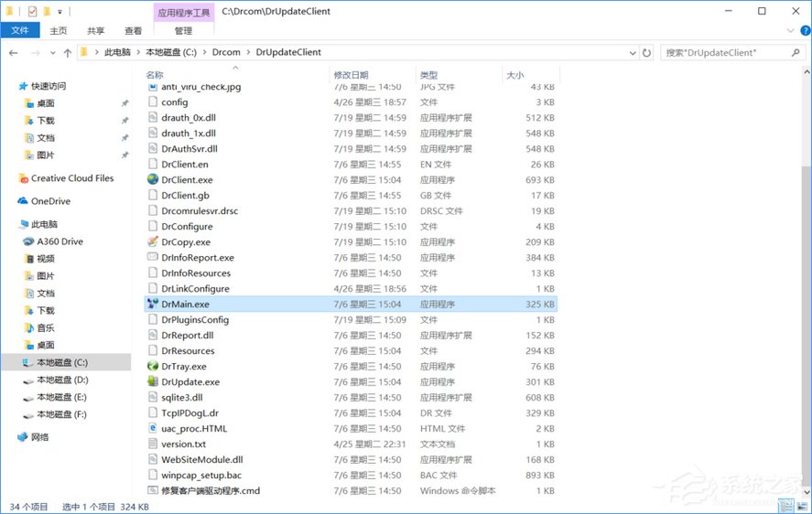This screenshot has height=514, width=812.
Task: Select the DrInfoReport.exe icon
Action: pyautogui.click(x=152, y=257)
